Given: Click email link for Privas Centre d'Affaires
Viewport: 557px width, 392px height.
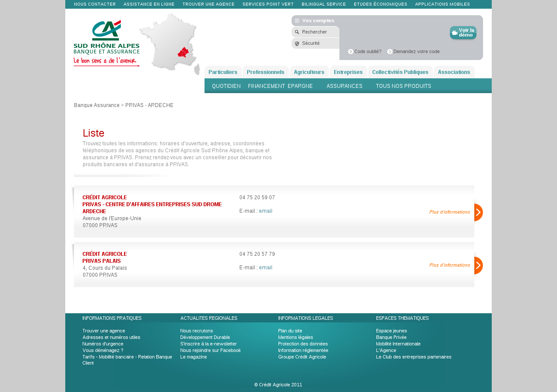Looking at the screenshot, I should pos(265,211).
